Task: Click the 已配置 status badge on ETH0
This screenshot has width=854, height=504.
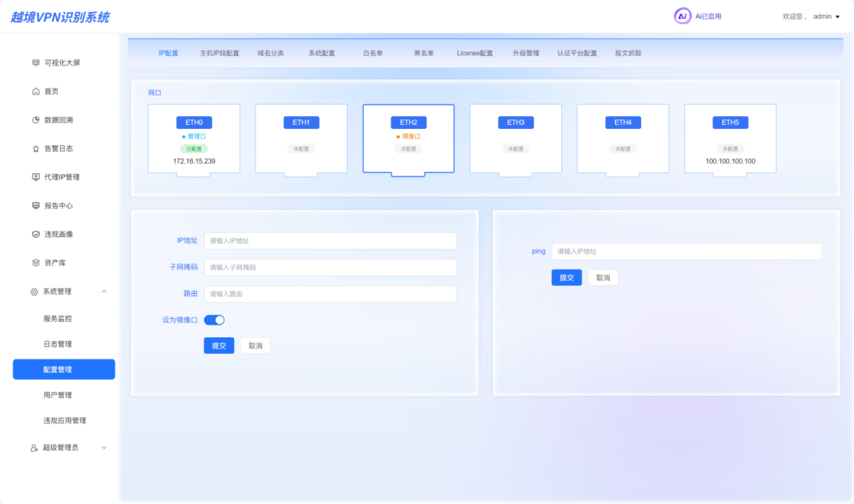Action: pos(194,149)
